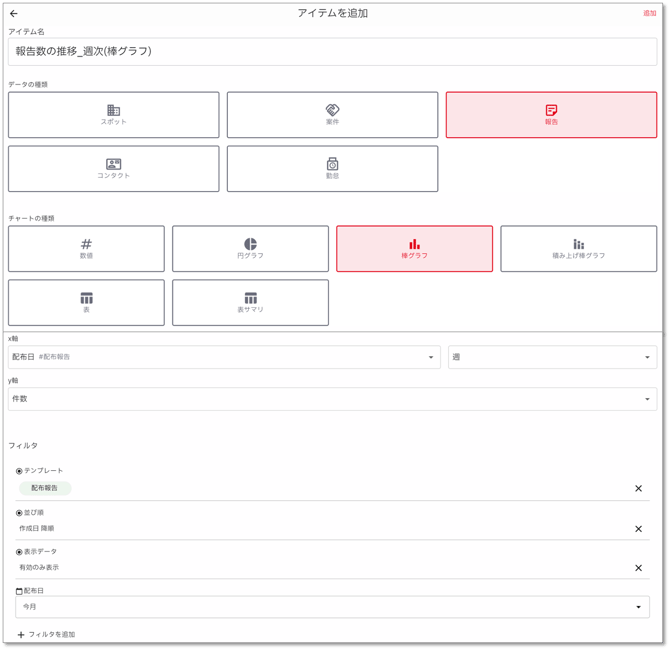The width and height of the screenshot is (670, 650).
Task: Open the x軸 配布日 dropdown
Action: coord(224,357)
